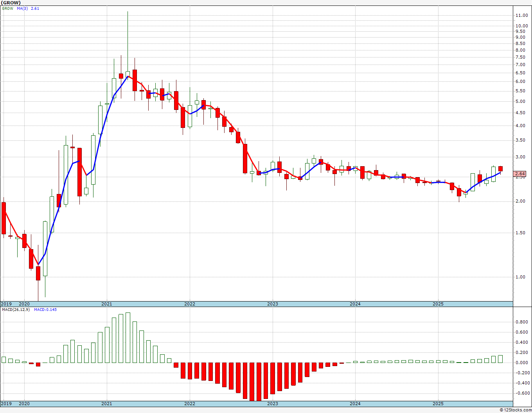Click the MA(3) value 2.61

tap(35, 9)
